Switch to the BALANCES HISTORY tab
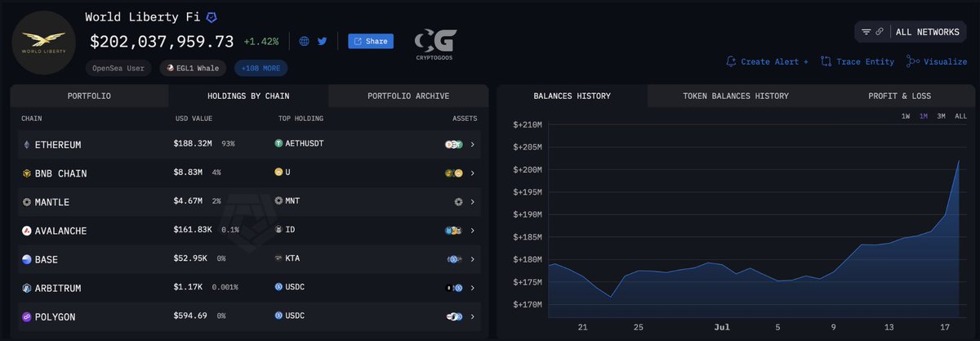The image size is (980, 341). pos(572,96)
